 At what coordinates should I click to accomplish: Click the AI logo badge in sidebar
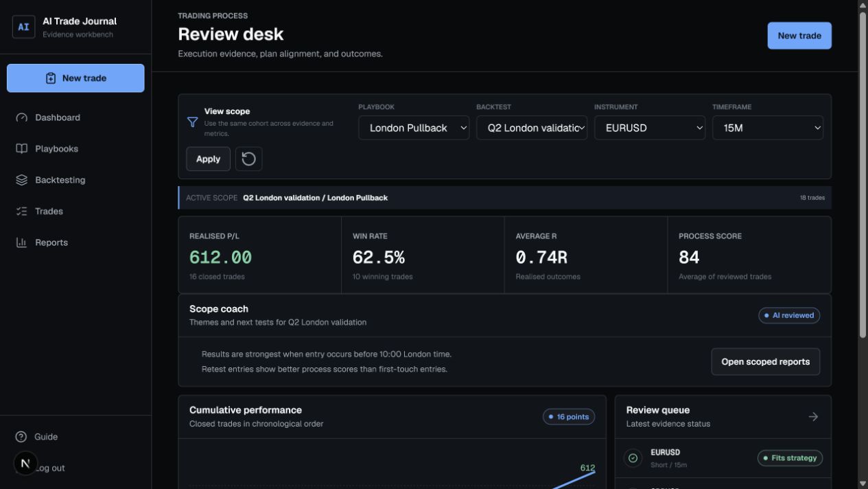click(24, 27)
